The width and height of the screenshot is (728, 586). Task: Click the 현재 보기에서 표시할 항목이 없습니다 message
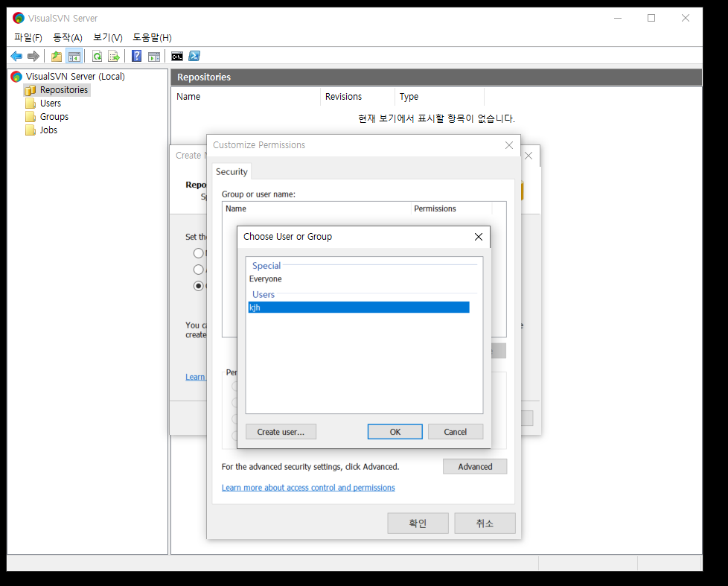click(x=436, y=118)
